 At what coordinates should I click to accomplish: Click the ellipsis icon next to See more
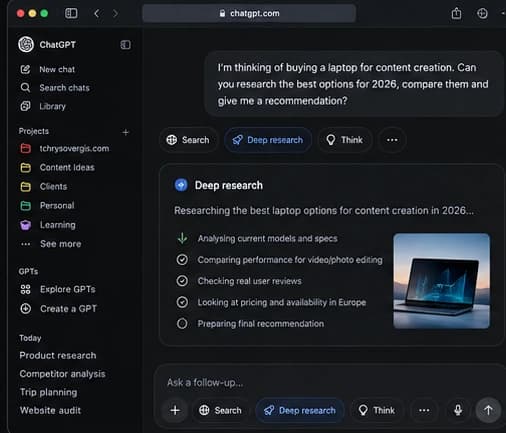coord(26,244)
